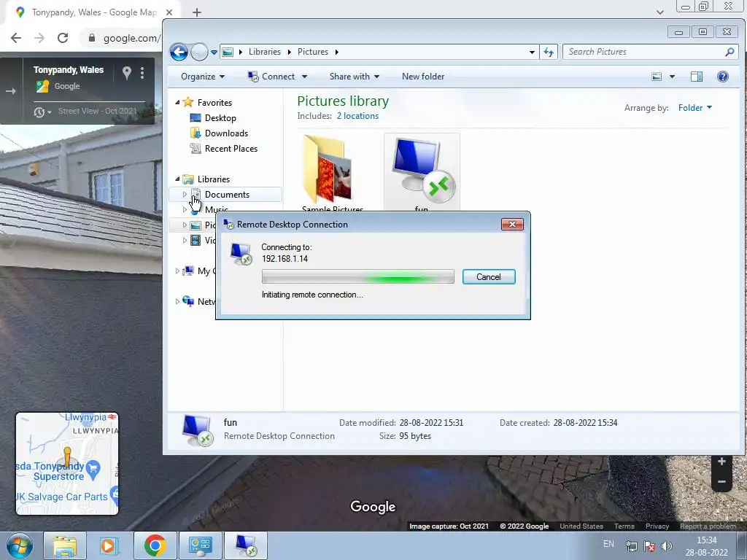This screenshot has width=747, height=560.
Task: Select the Documents library
Action: [x=228, y=194]
